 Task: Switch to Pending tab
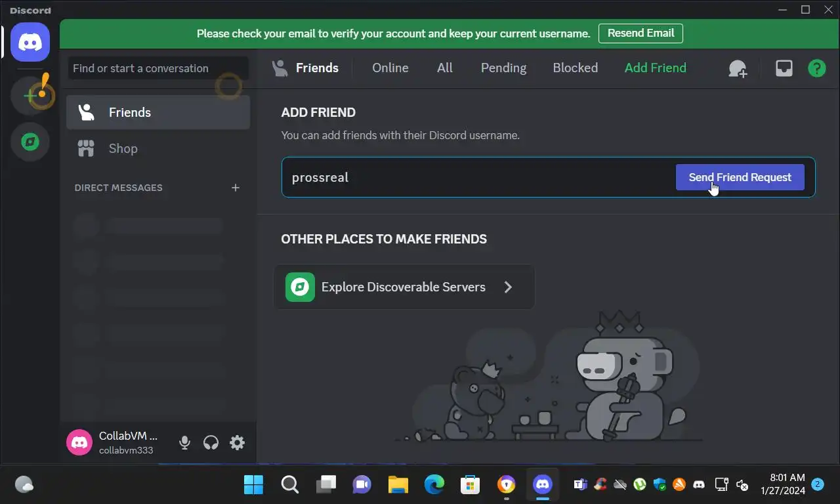tap(503, 68)
